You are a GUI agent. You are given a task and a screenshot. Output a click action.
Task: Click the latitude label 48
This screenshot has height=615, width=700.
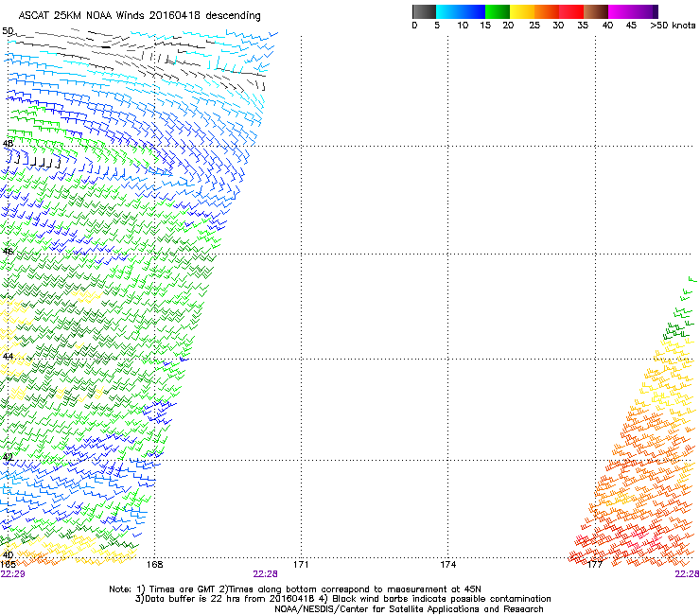8,144
